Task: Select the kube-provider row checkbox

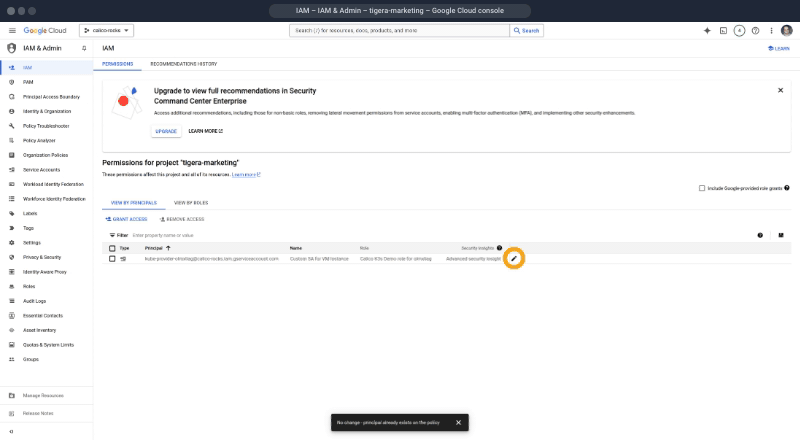Action: pos(112,259)
